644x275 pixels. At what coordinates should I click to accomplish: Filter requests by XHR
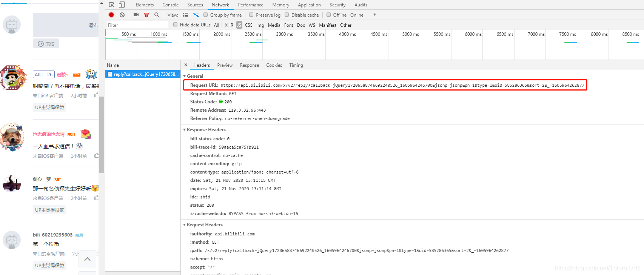pos(229,25)
